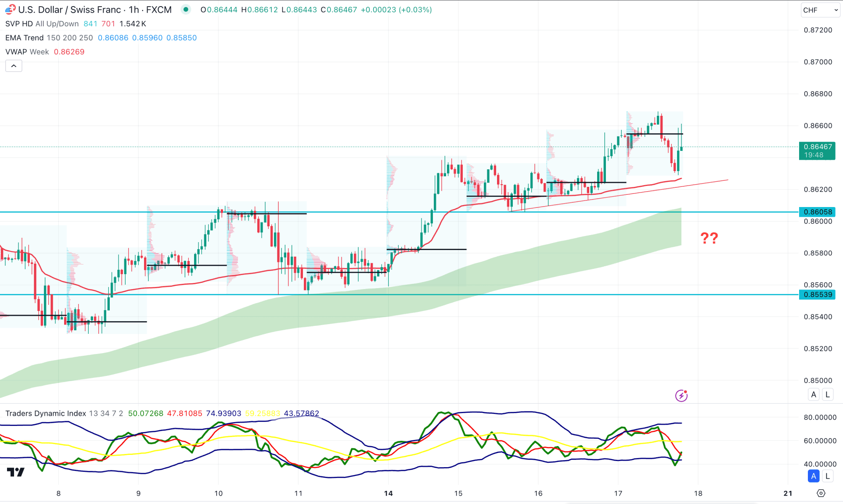
Task: Click the VWAP value 0.86269
Action: pos(69,52)
